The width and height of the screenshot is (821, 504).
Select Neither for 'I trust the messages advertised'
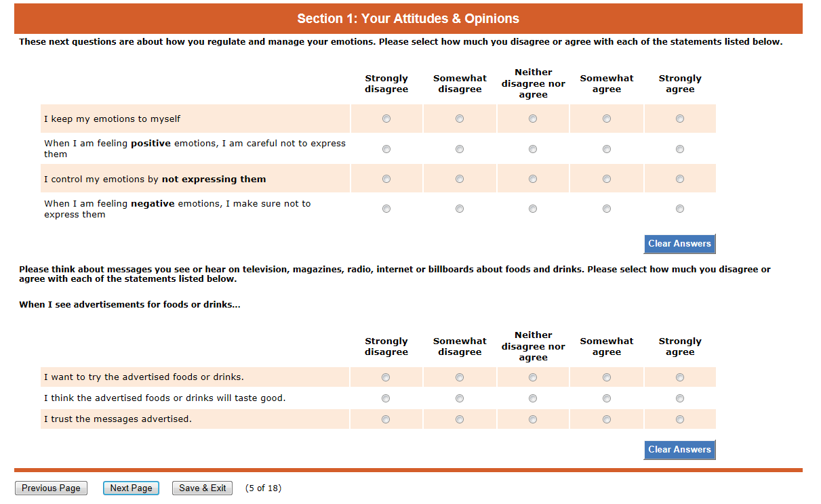coord(533,419)
